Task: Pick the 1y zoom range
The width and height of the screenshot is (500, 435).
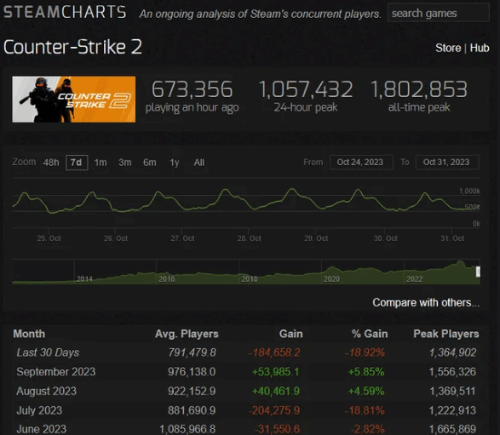Action: pyautogui.click(x=174, y=163)
